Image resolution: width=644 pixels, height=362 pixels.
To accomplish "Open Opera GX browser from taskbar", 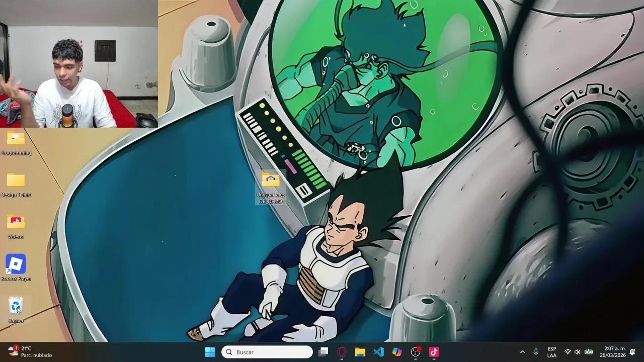I will 342,352.
